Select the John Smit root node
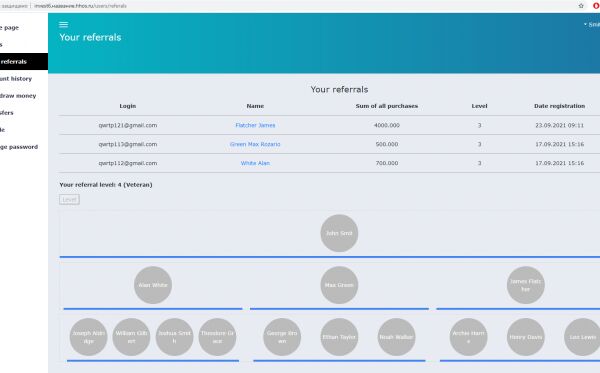This screenshot has width=600, height=373. [x=339, y=233]
